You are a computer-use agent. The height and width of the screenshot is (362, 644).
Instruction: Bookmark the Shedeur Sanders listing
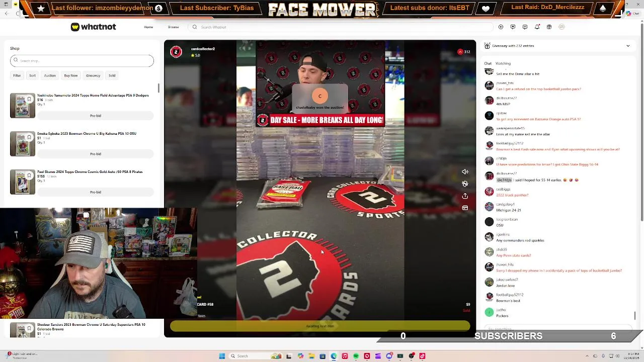(29, 328)
